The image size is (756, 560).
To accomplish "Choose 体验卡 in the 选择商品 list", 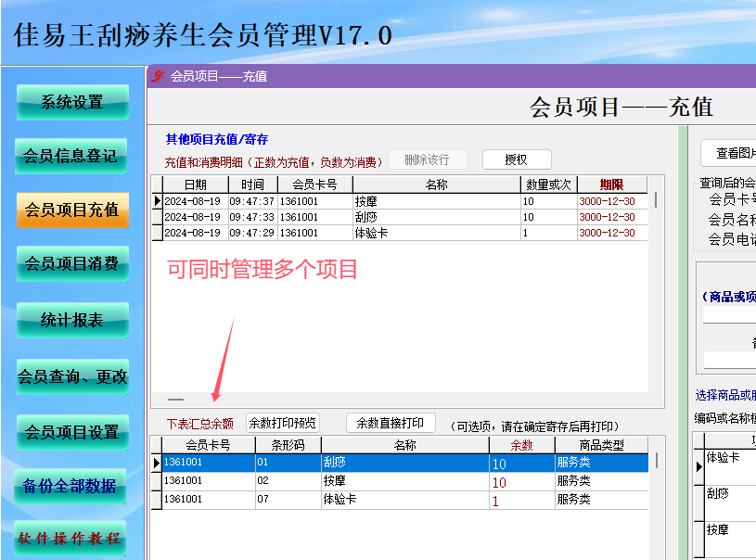I will pyautogui.click(x=730, y=466).
